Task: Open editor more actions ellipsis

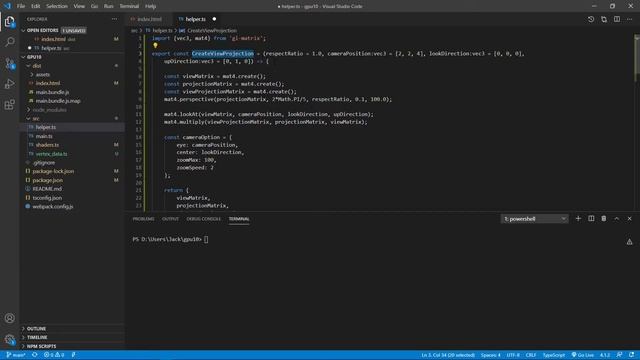Action: pos(630,19)
